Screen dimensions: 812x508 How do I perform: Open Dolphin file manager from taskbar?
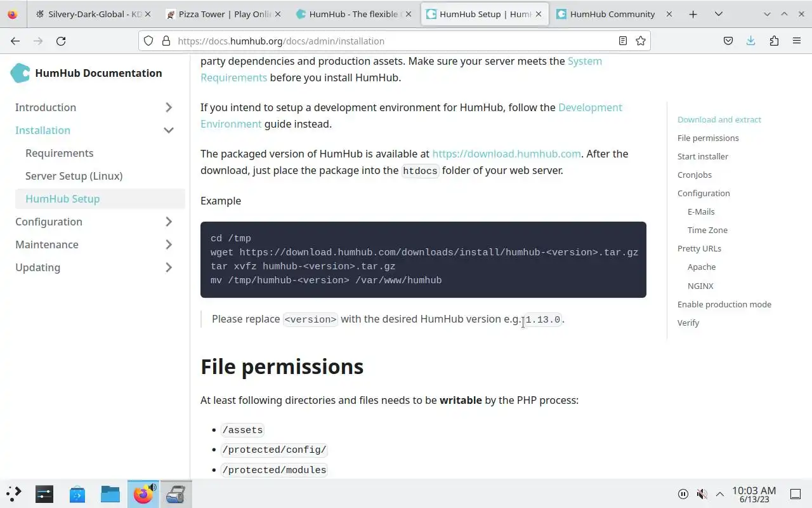pyautogui.click(x=110, y=494)
